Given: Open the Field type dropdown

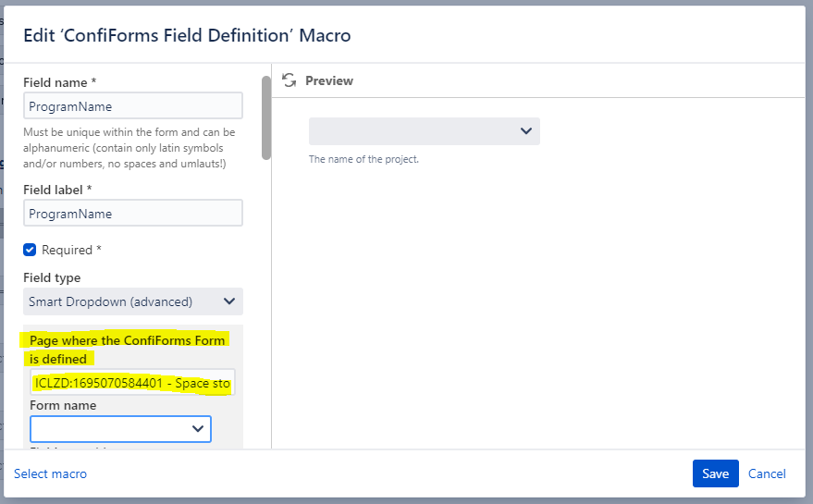Looking at the screenshot, I should (133, 301).
